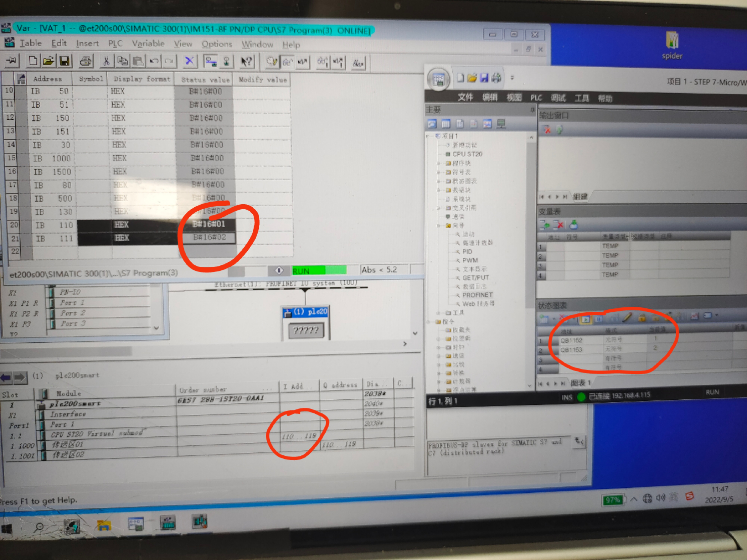Click the Cut scissors icon in Var toolbar
Screen dimensions: 747x560
(106, 61)
